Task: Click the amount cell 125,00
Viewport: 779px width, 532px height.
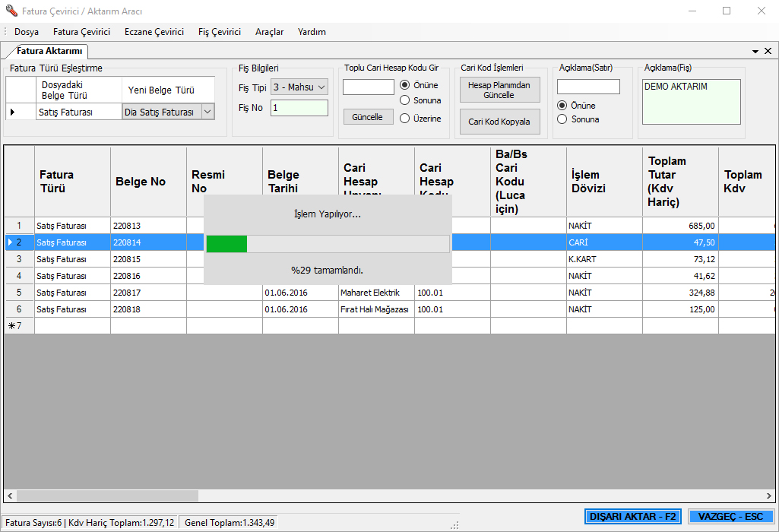Action: [x=681, y=309]
